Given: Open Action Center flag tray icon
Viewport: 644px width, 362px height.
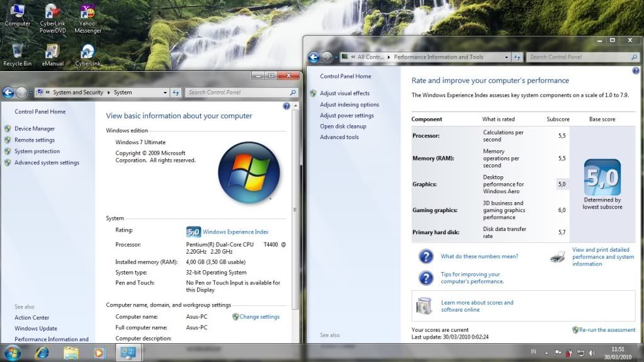Looking at the screenshot, I should tap(558, 353).
